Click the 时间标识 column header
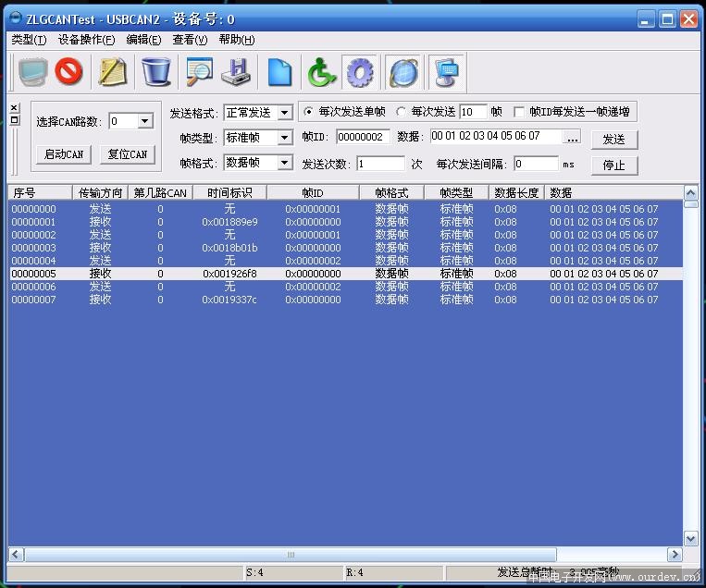 (230, 192)
